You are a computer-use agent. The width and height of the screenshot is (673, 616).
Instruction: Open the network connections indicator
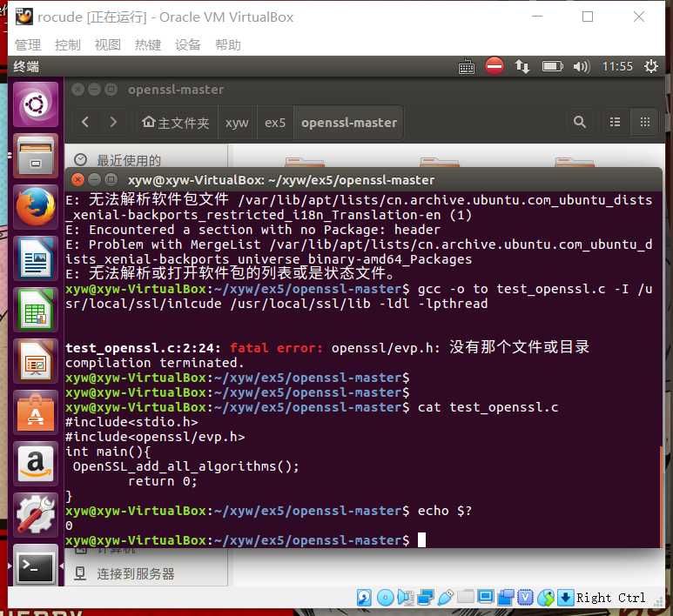[x=522, y=66]
